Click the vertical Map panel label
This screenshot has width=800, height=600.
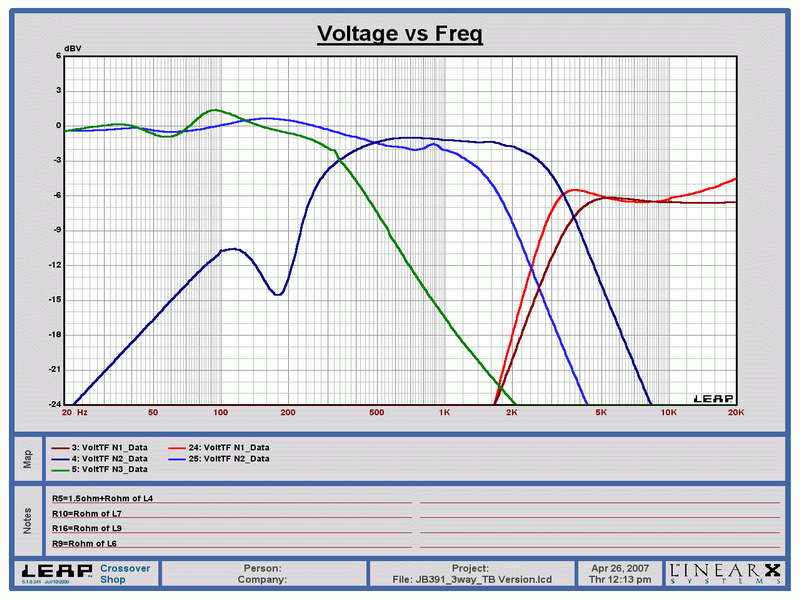coord(29,458)
